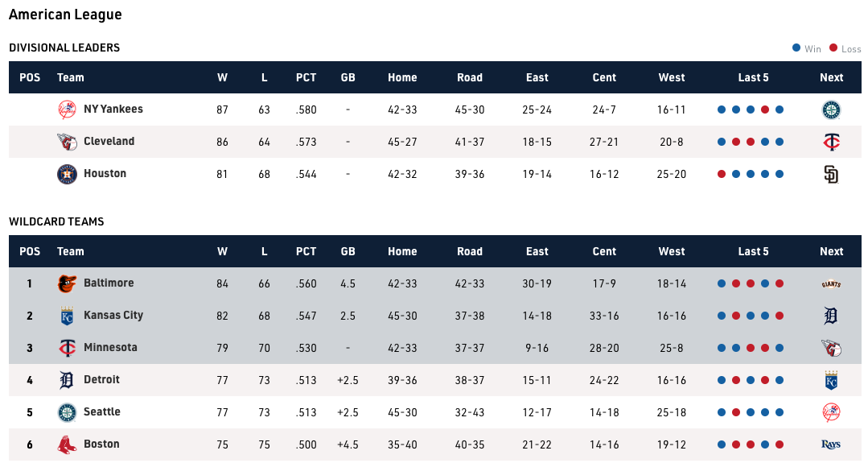868x463 pixels.
Task: Click the PCT header in the Divisional Leaders table
Action: (x=306, y=77)
